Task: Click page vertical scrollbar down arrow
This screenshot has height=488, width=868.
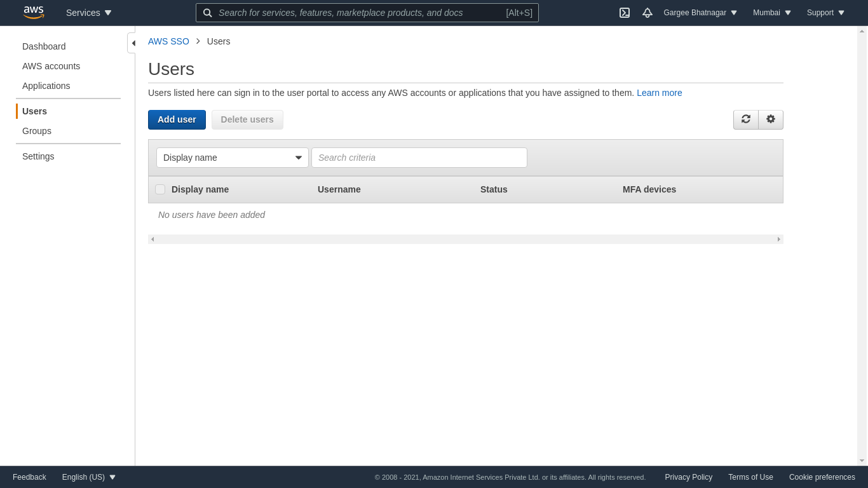Action: click(x=862, y=461)
